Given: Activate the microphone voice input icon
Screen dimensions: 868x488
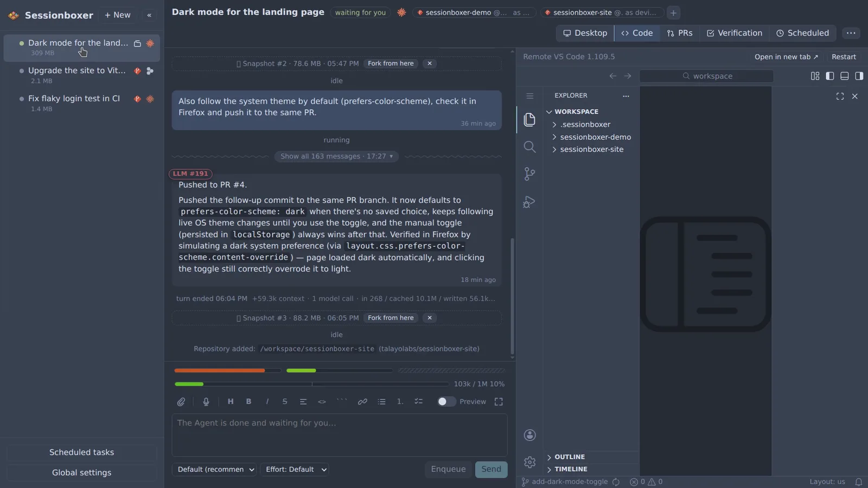Looking at the screenshot, I should pos(206,402).
